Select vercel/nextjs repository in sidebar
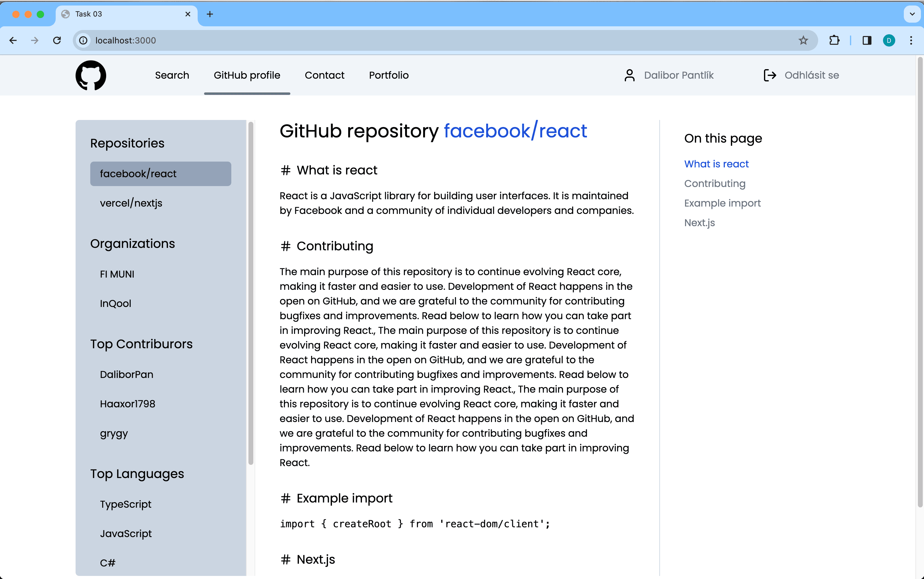 pos(131,203)
